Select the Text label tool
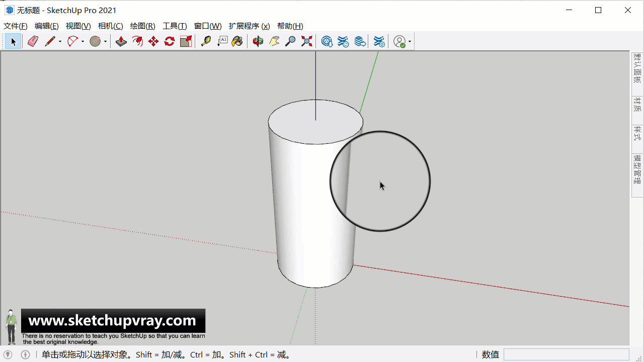Image resolution: width=644 pixels, height=362 pixels. point(222,41)
